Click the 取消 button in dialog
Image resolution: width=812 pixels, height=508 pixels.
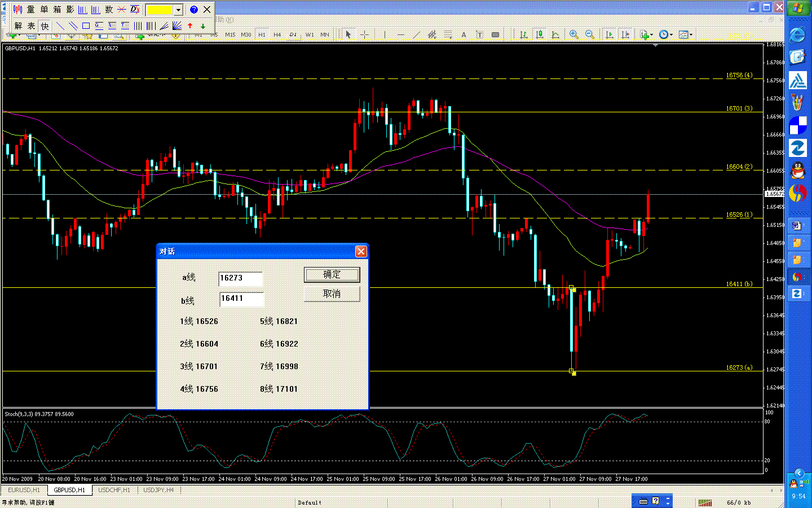pyautogui.click(x=332, y=294)
